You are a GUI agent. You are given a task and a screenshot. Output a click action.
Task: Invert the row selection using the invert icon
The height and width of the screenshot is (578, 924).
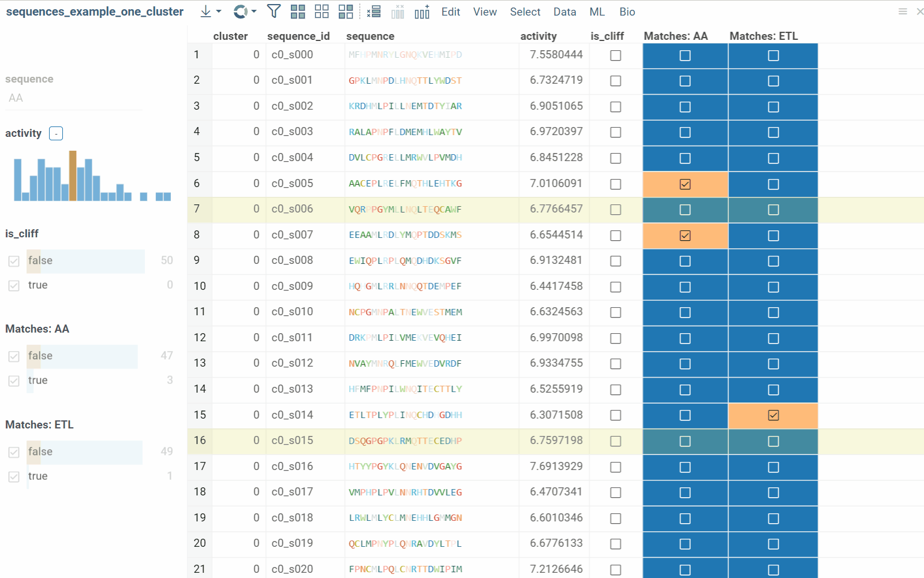tap(346, 11)
